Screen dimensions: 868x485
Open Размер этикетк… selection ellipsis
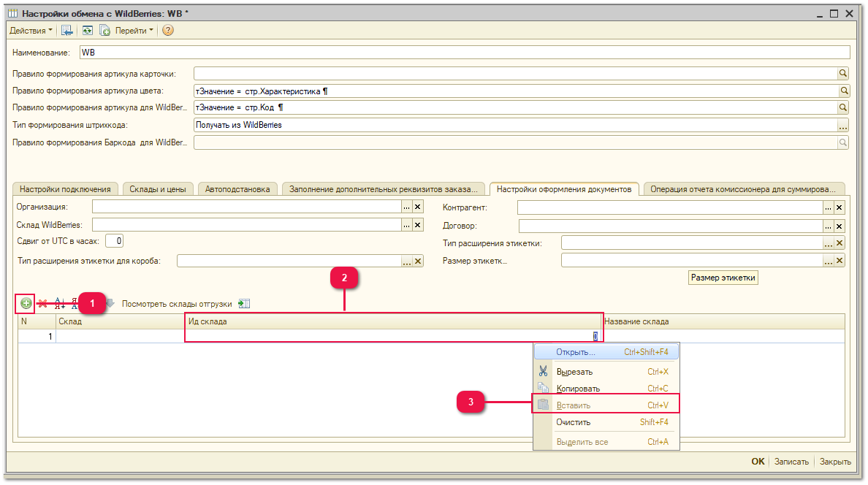click(828, 261)
